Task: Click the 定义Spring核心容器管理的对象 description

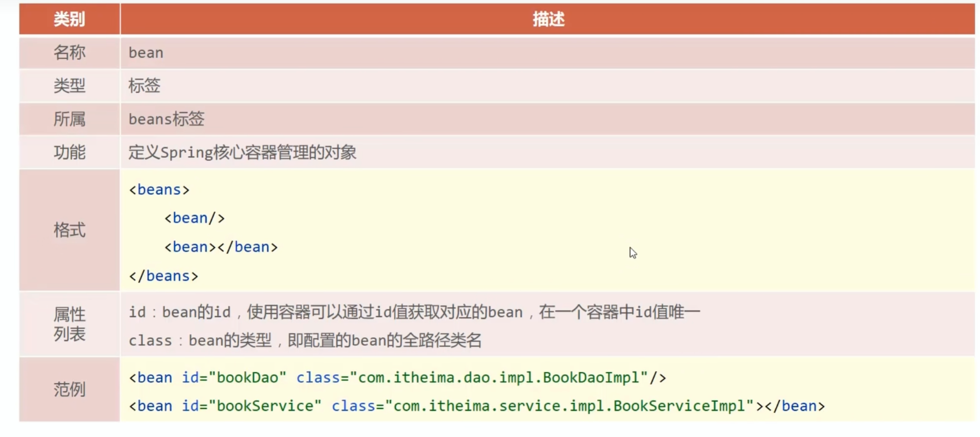Action: (242, 152)
